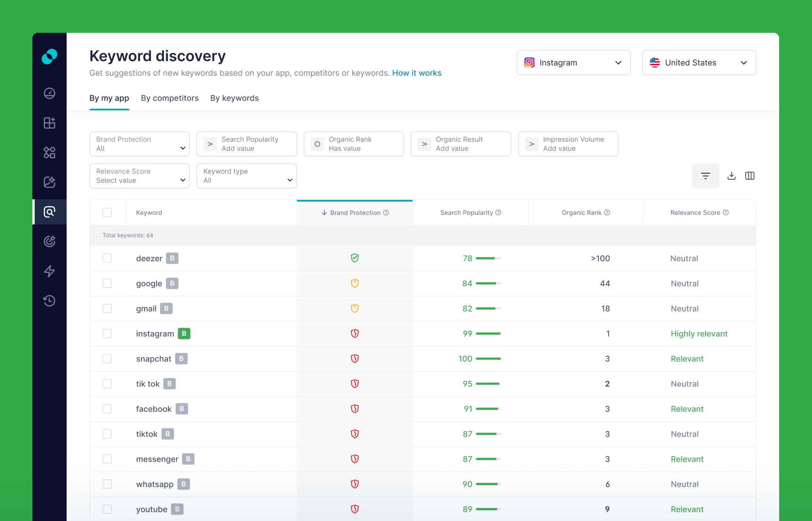Open the keyword search magnifier icon in sidebar
The image size is (812, 521).
49,211
